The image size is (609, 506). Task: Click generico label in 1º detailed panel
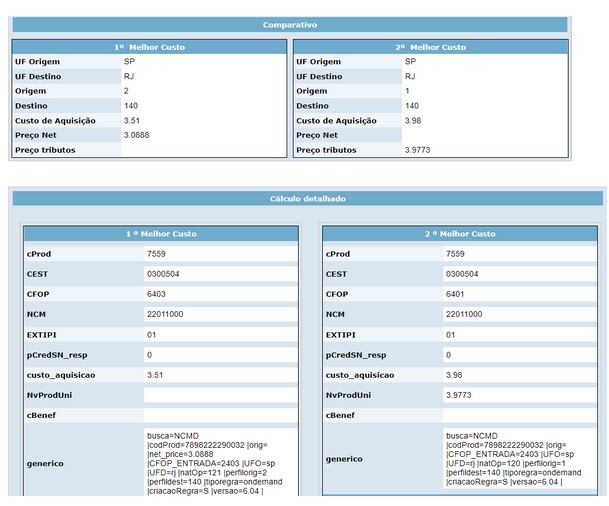point(45,463)
